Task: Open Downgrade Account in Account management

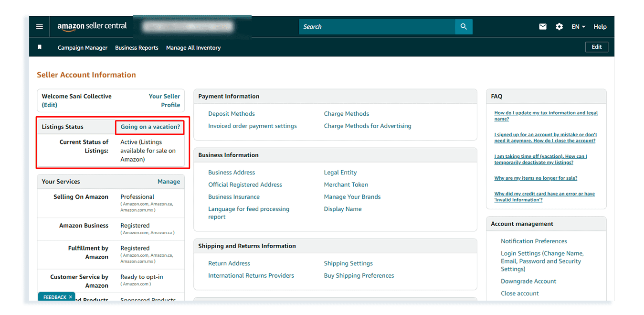Action: click(528, 281)
